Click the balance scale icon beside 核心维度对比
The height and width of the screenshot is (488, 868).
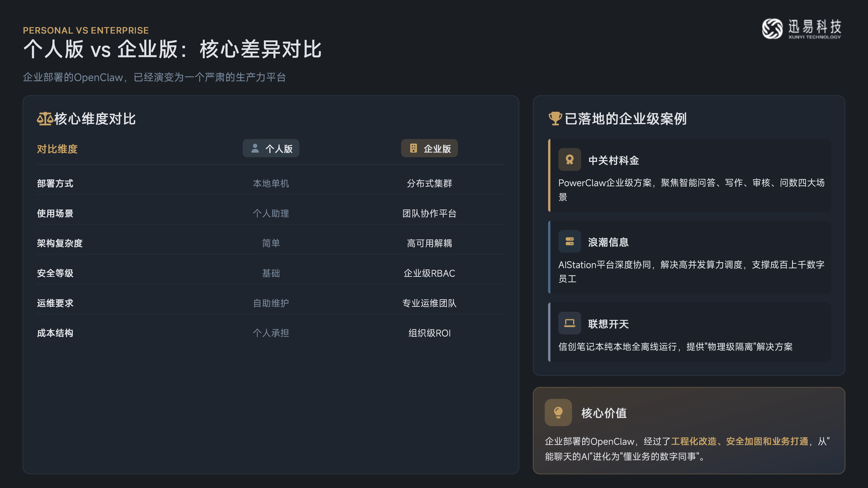pos(45,119)
